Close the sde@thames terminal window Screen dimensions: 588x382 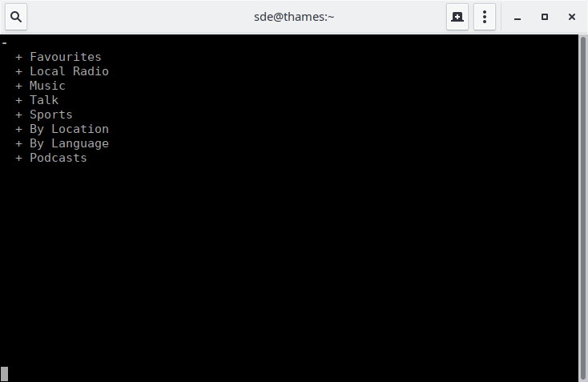[x=571, y=17]
